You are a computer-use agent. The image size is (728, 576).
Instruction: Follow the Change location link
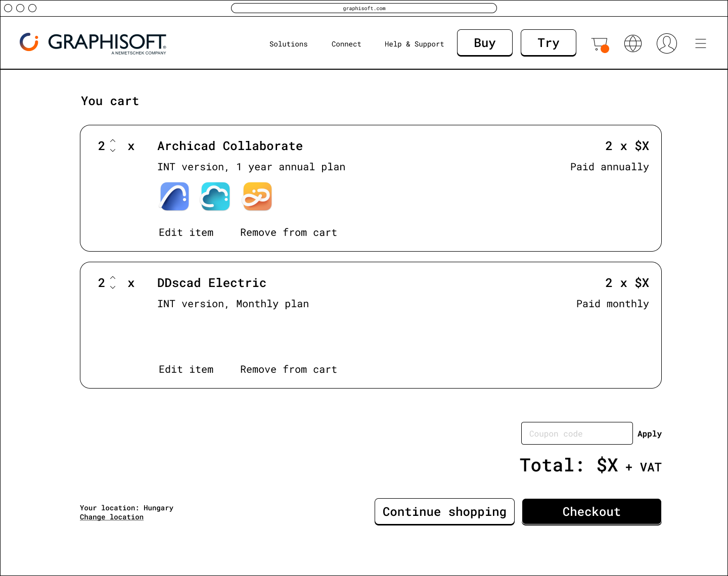pos(112,517)
